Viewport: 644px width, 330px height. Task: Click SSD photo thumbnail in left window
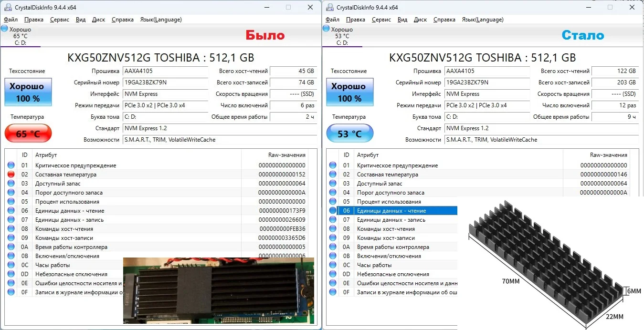(219, 291)
